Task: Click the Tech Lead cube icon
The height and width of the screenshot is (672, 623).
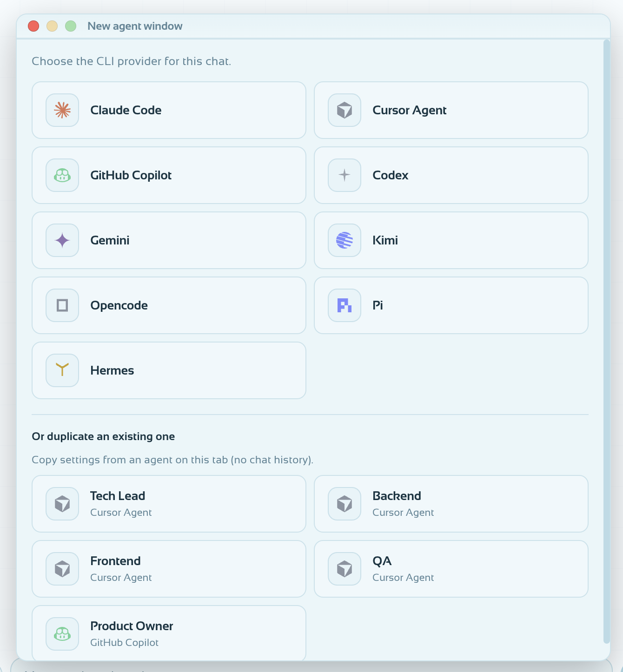Action: tap(62, 504)
